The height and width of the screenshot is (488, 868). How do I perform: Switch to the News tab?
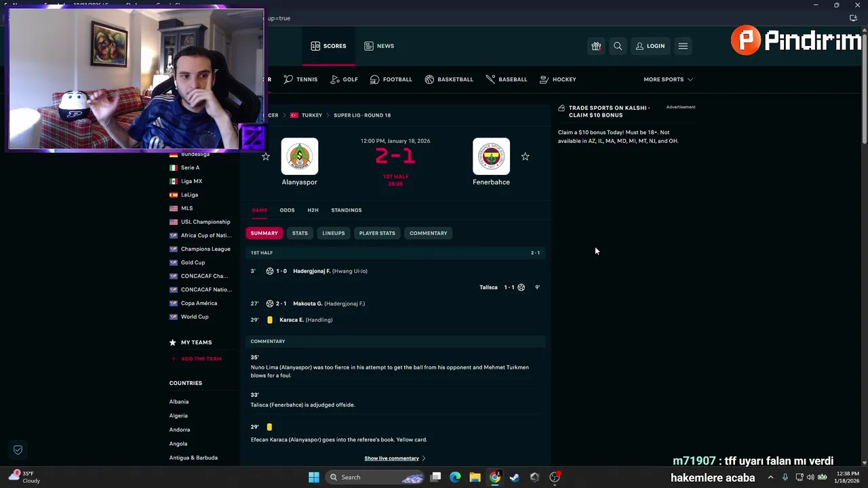point(379,46)
